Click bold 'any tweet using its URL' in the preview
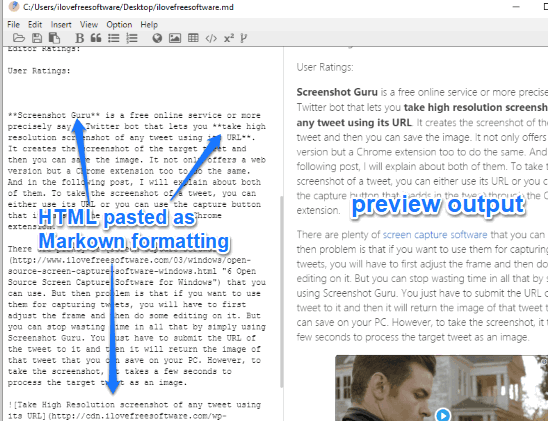Image resolution: width=548 pixels, height=421 pixels. [x=354, y=123]
